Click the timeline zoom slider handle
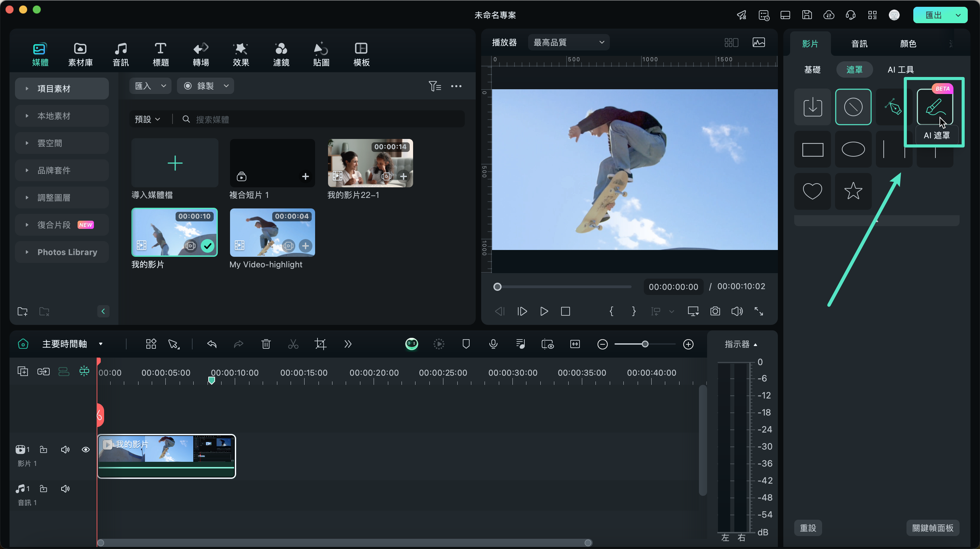Viewport: 980px width, 549px height. pos(645,344)
